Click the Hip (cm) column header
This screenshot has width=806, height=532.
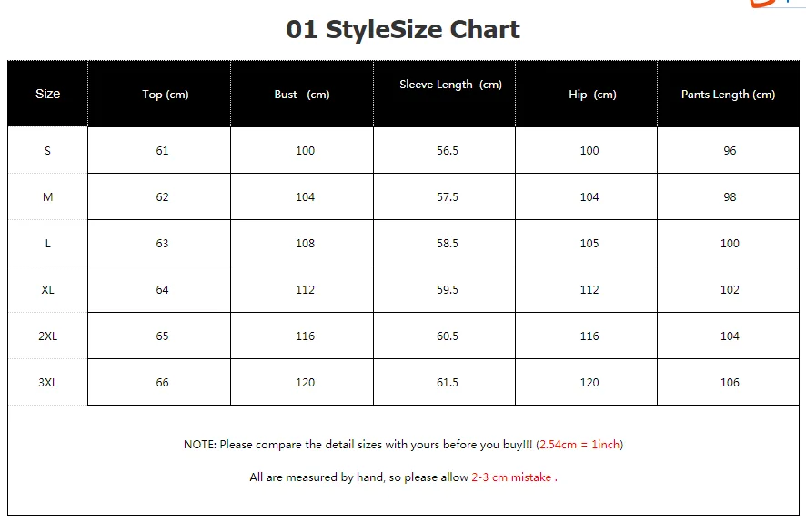(x=592, y=94)
